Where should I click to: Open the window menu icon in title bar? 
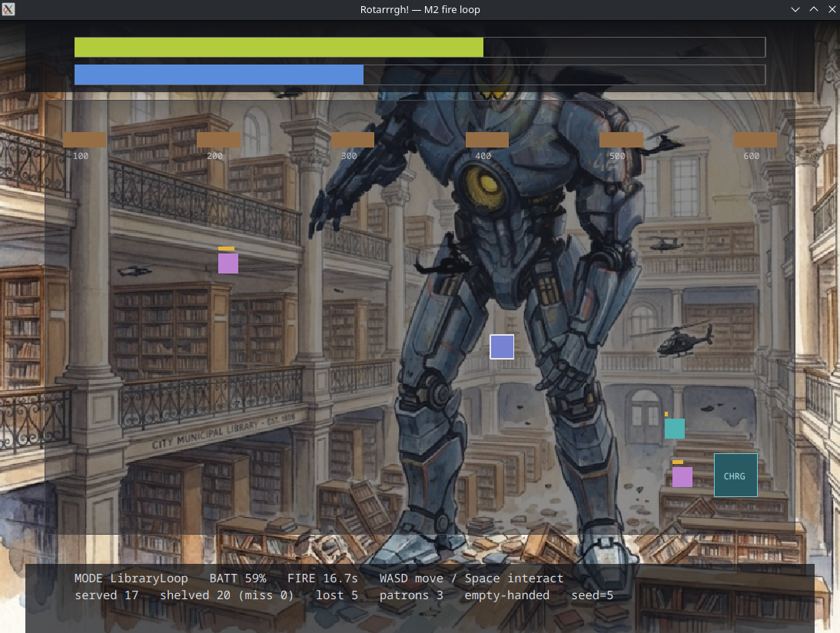coord(8,9)
